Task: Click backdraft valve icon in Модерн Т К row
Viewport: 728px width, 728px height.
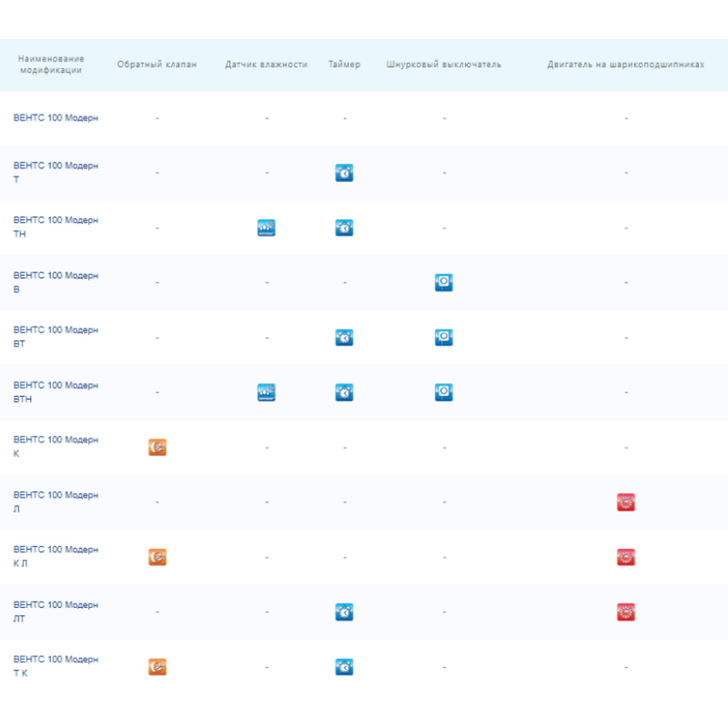Action: pyautogui.click(x=157, y=667)
